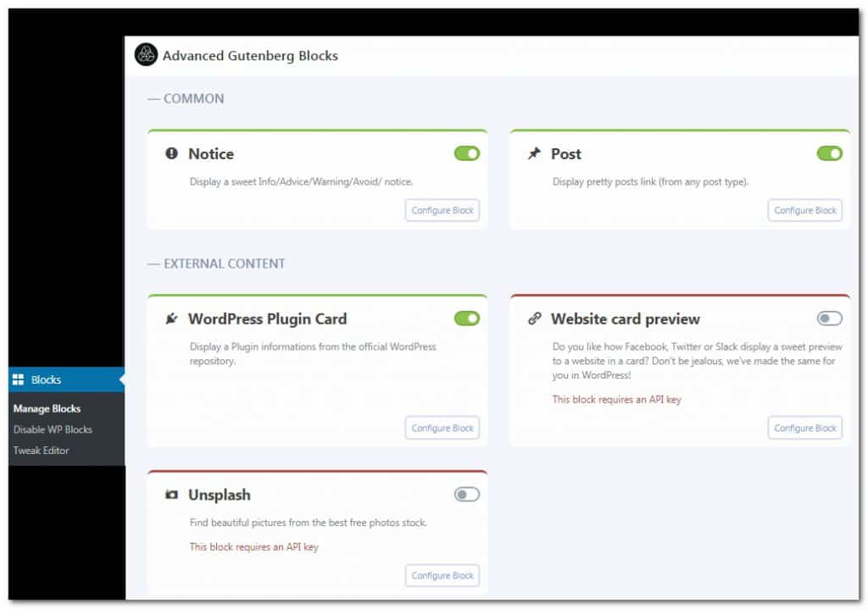868x609 pixels.
Task: Open Disable WP Blocks submenu item
Action: point(53,429)
